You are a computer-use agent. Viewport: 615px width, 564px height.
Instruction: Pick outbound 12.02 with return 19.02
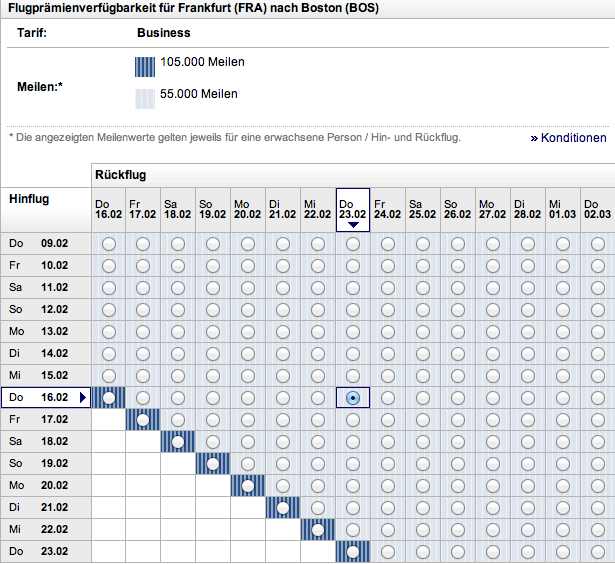pos(213,310)
